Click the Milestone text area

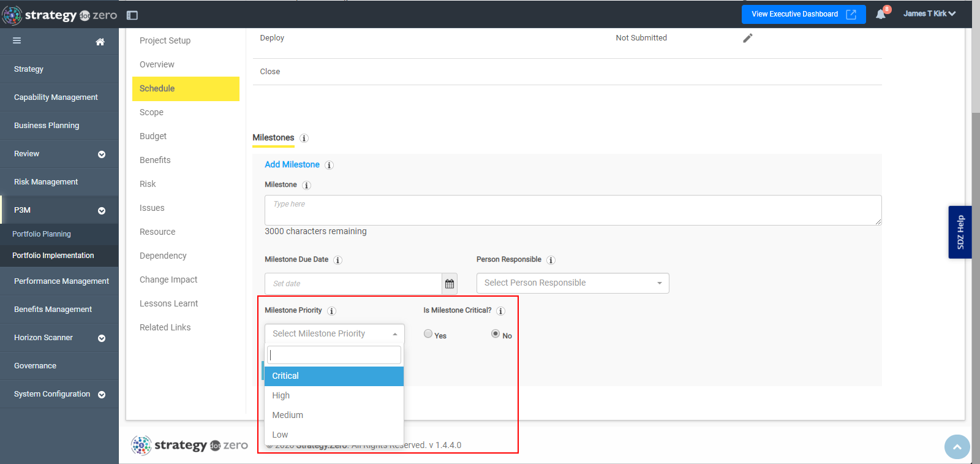573,210
